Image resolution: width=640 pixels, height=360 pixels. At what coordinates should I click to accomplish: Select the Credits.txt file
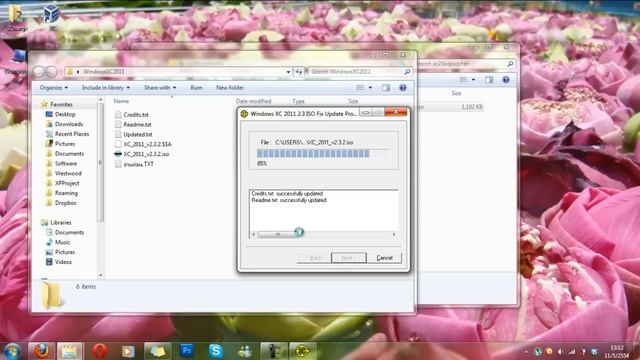[x=131, y=115]
